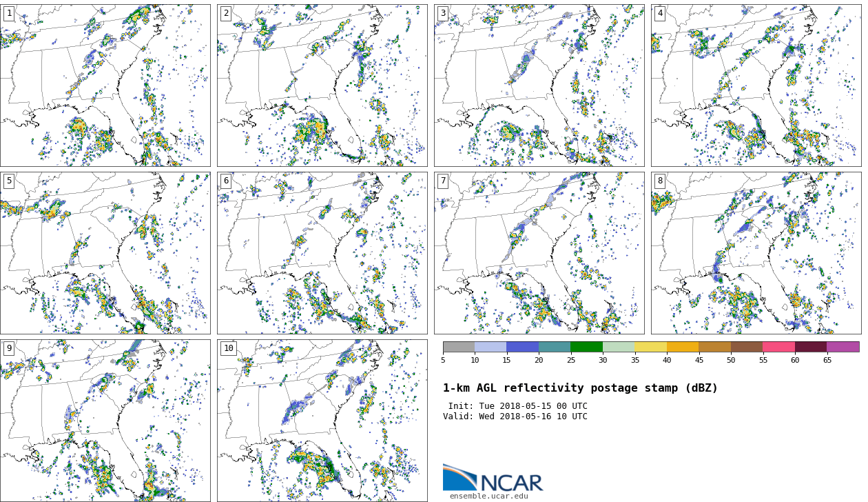The height and width of the screenshot is (502, 868).
Task: Select member 5 reflectivity panel
Action: pos(105,253)
